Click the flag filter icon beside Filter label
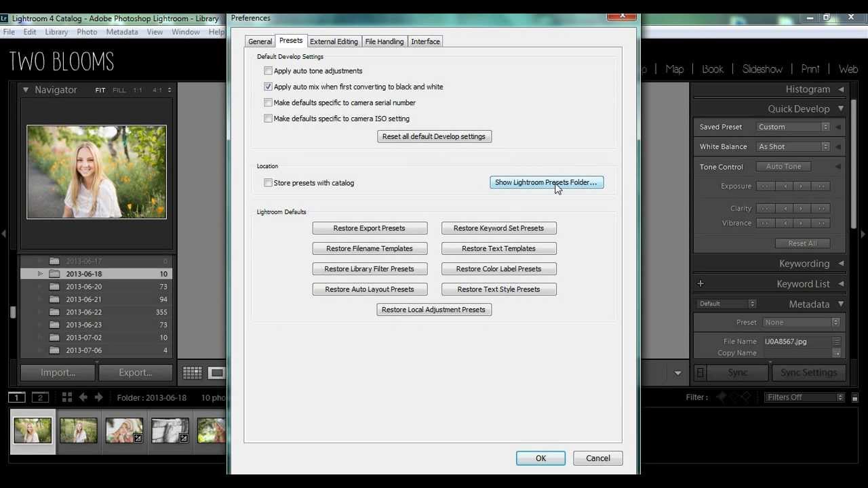This screenshot has height=488, width=868. point(722,397)
